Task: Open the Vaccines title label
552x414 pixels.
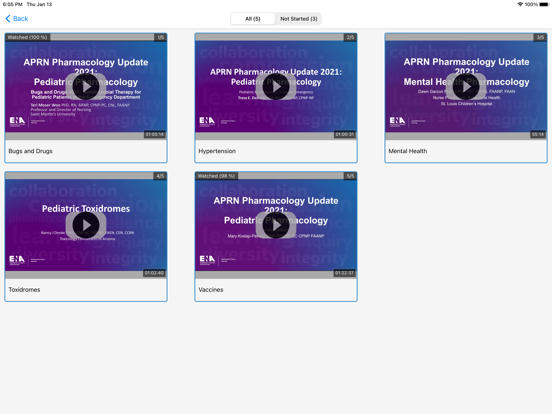Action: [x=211, y=290]
